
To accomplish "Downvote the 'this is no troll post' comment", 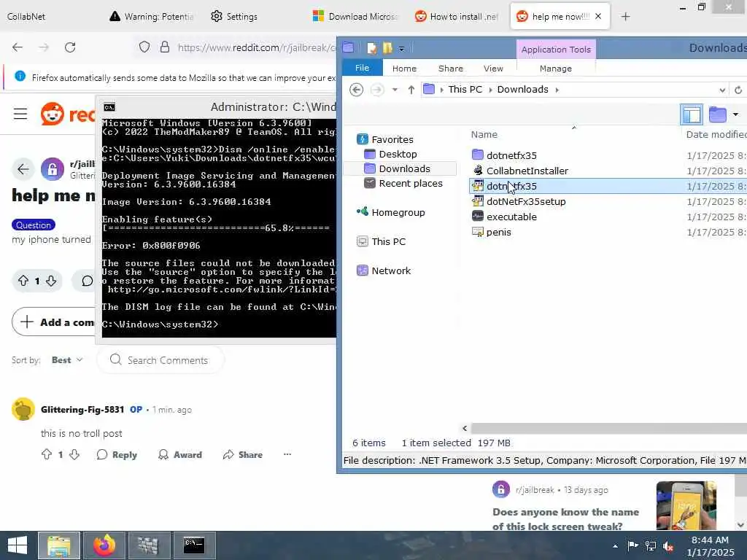I will point(74,455).
